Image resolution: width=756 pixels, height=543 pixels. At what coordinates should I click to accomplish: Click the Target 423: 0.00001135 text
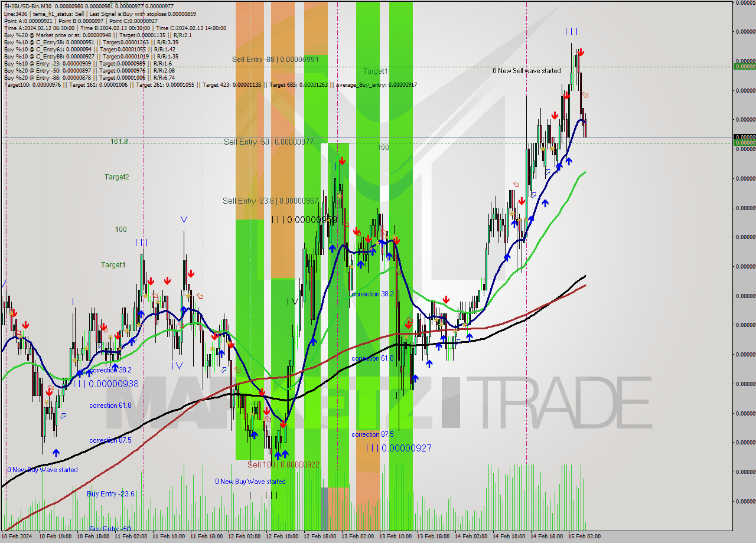234,84
